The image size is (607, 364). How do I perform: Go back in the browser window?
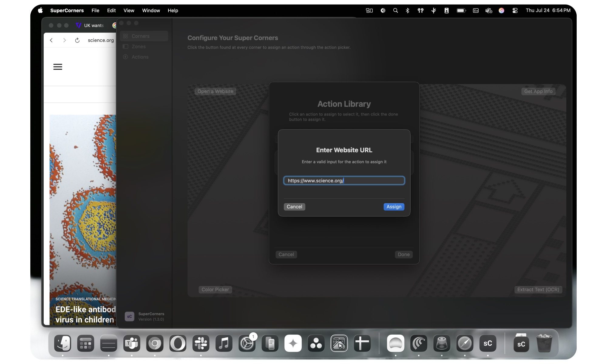tap(51, 40)
